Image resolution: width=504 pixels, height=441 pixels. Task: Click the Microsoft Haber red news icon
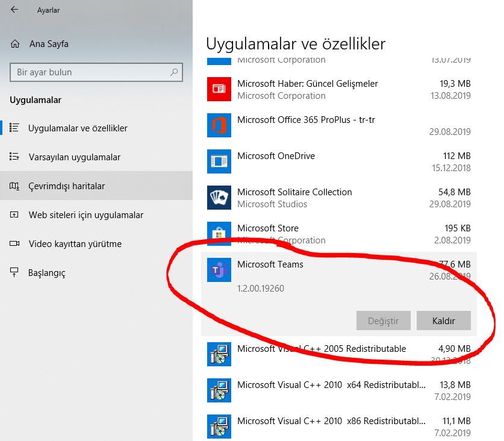(x=219, y=89)
